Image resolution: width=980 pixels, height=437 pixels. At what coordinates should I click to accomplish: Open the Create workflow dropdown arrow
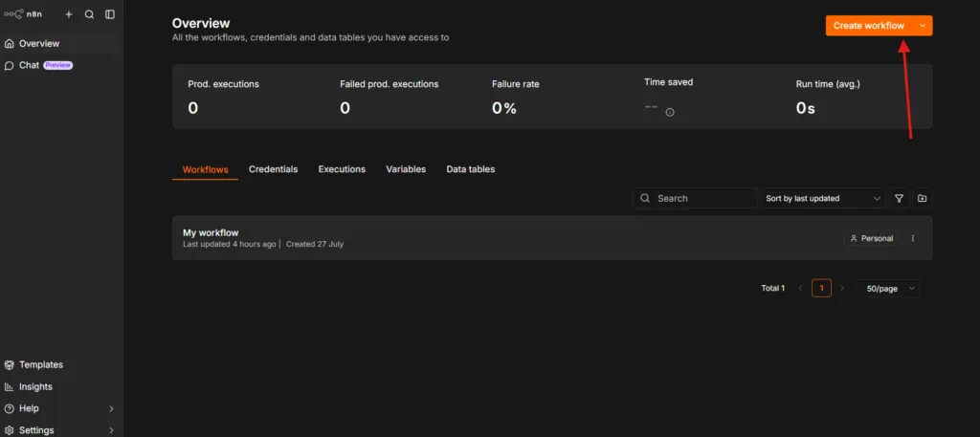[923, 26]
